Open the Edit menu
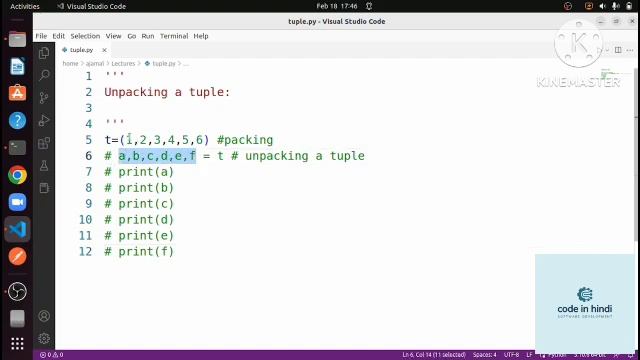The image size is (640, 360). [x=58, y=36]
